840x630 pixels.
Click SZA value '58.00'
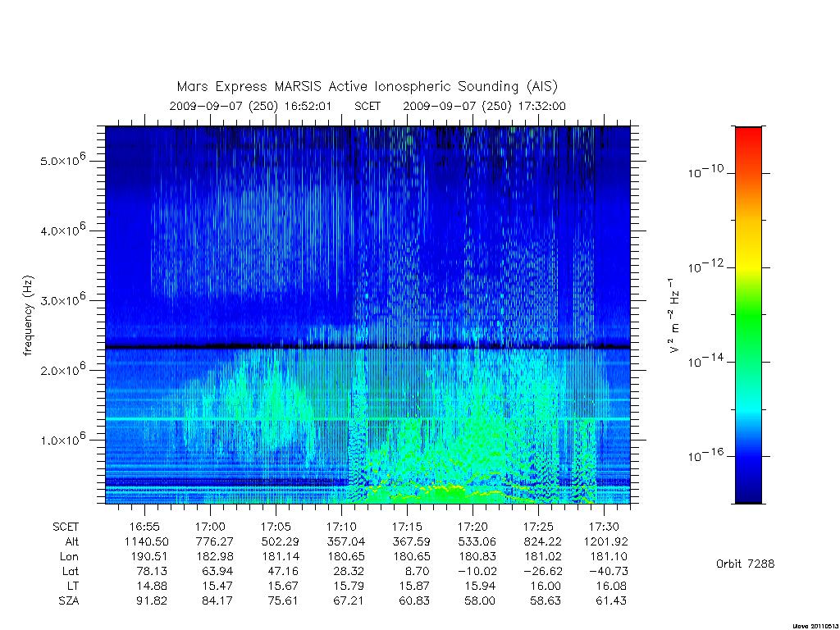click(480, 601)
